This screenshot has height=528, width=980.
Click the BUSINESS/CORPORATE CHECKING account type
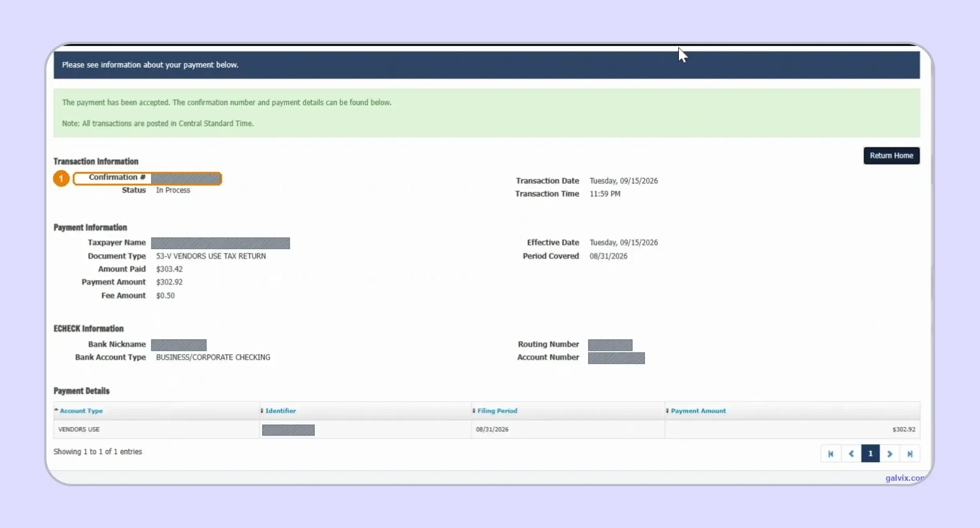point(213,357)
